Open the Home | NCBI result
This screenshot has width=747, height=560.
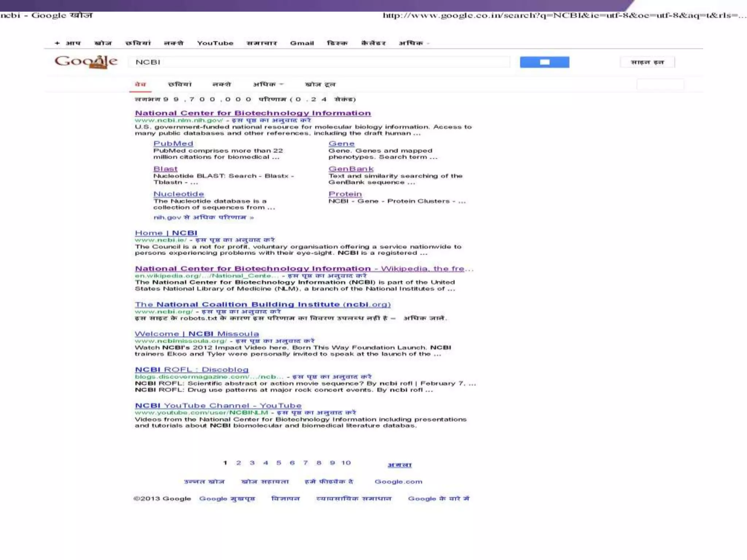[166, 233]
